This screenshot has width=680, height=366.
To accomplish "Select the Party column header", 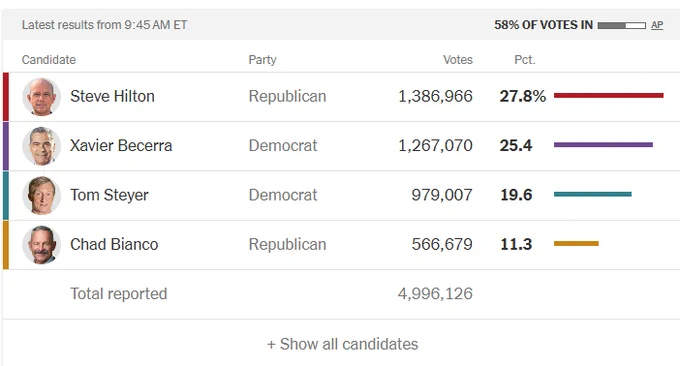I will click(262, 60).
